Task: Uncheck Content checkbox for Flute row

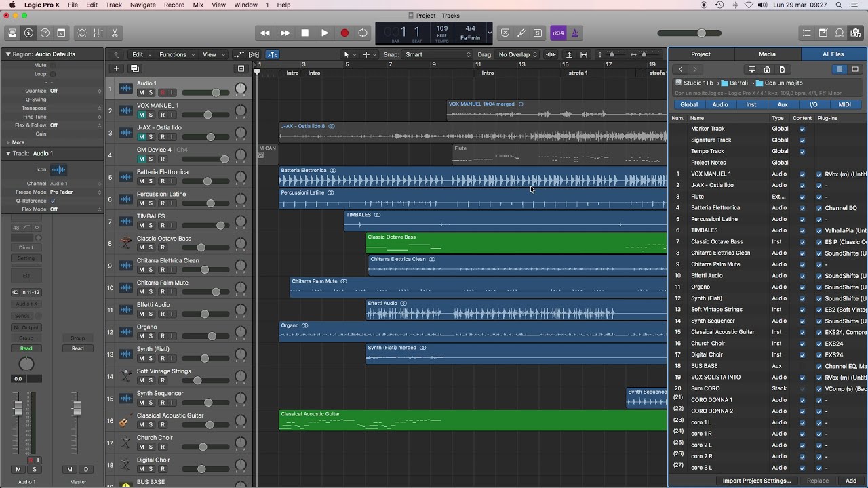Action: [802, 197]
